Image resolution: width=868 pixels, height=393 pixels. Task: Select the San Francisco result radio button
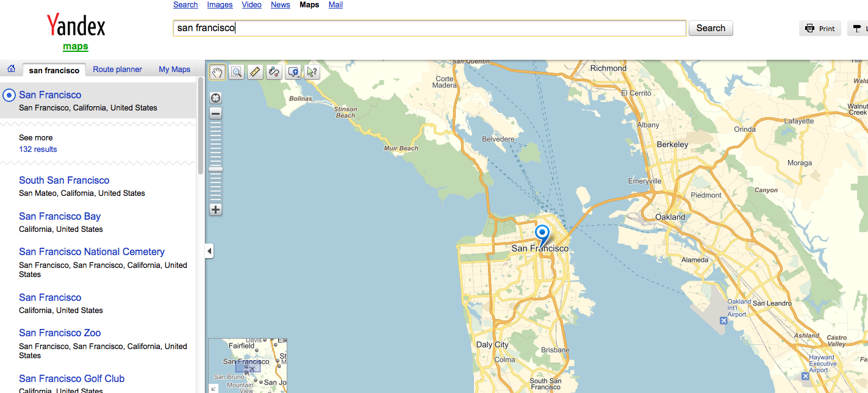9,95
